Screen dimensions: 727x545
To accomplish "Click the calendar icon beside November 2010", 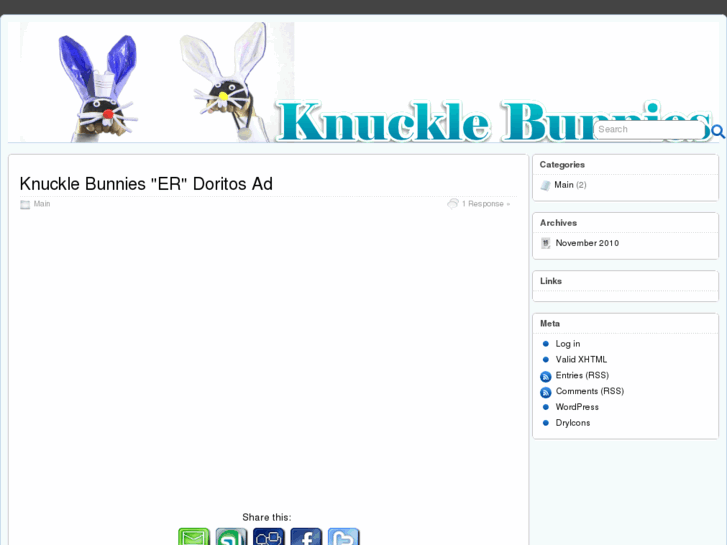I will coord(546,243).
